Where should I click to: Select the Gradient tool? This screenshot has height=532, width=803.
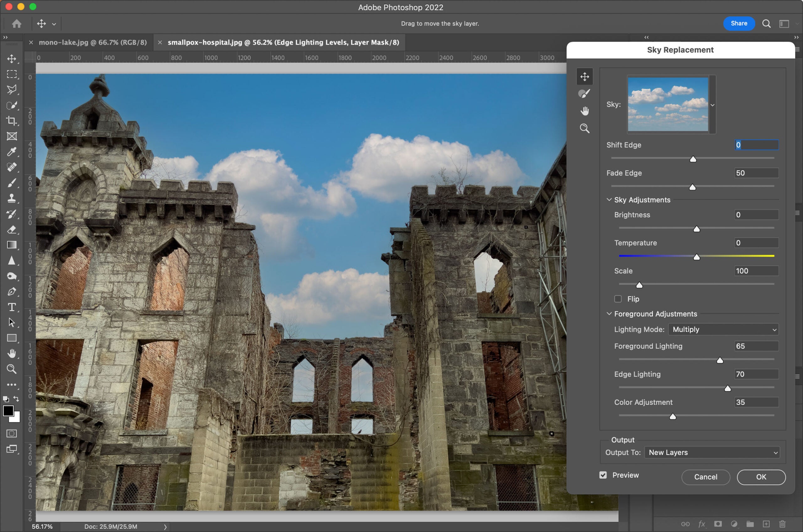[12, 245]
